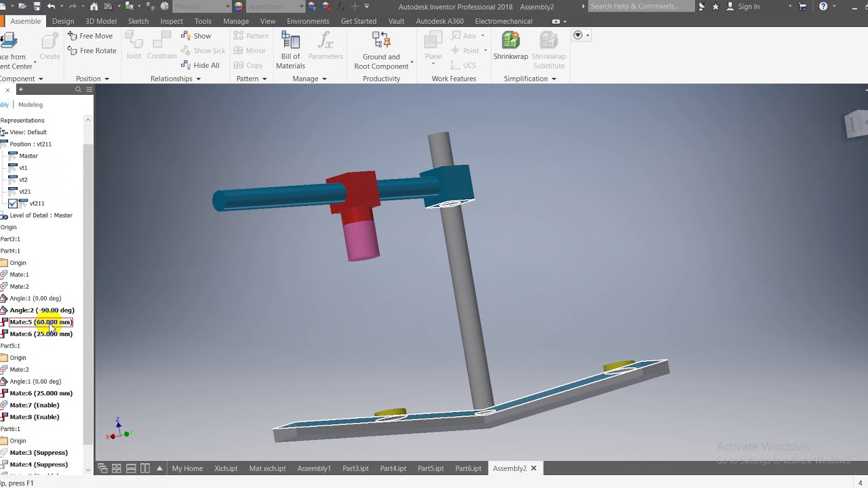Select the Free Rotate tool
The height and width of the screenshot is (488, 868).
coord(92,51)
